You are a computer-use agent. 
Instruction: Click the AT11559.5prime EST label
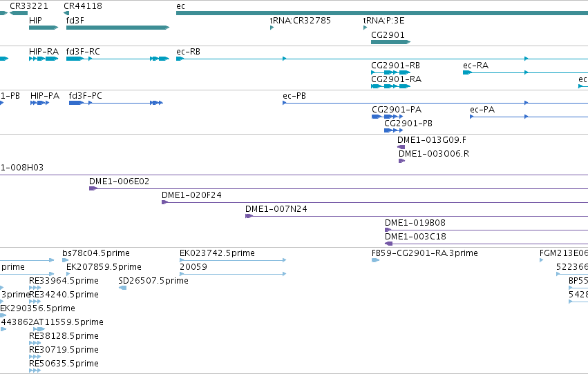[x=68, y=323]
